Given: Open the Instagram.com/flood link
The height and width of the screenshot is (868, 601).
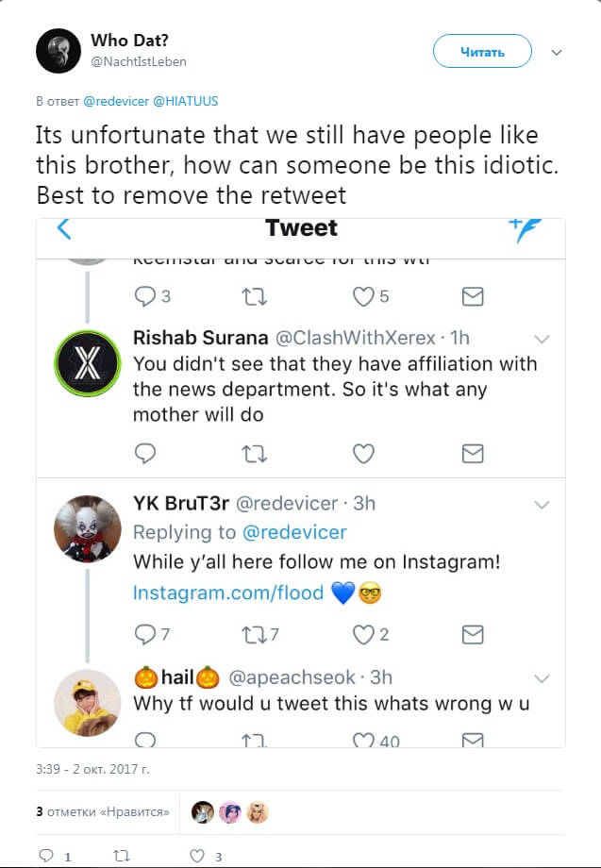Looking at the screenshot, I should 228,593.
